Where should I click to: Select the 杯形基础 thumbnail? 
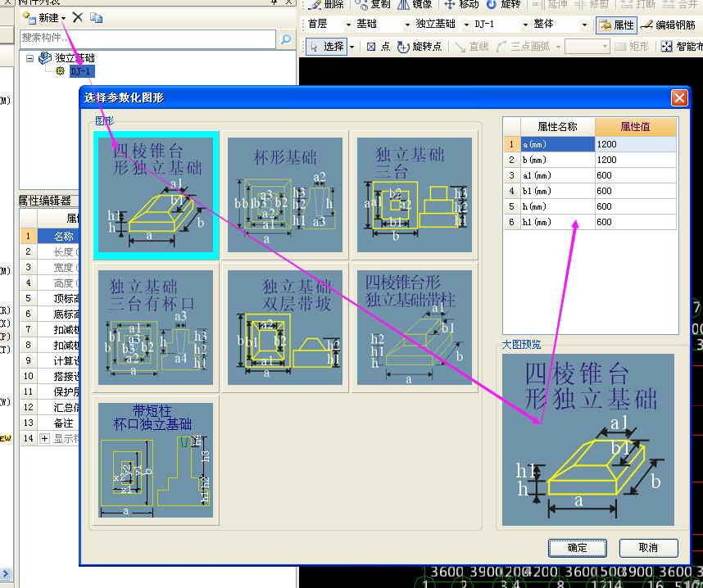[285, 195]
